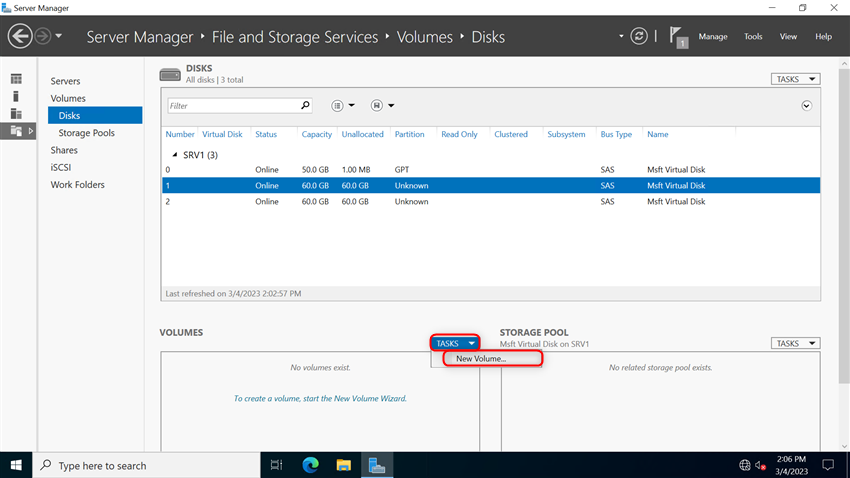Open the VOLUMES Tasks dropdown
The width and height of the screenshot is (850, 478).
tap(455, 344)
